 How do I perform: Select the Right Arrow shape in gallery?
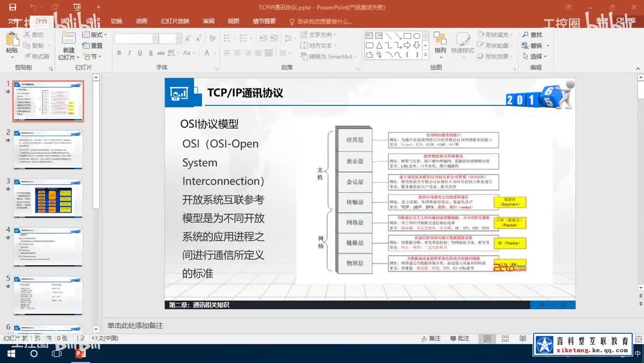pos(407,45)
